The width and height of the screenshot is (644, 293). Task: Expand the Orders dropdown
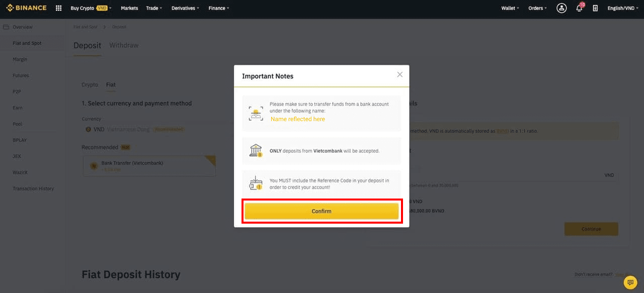537,8
